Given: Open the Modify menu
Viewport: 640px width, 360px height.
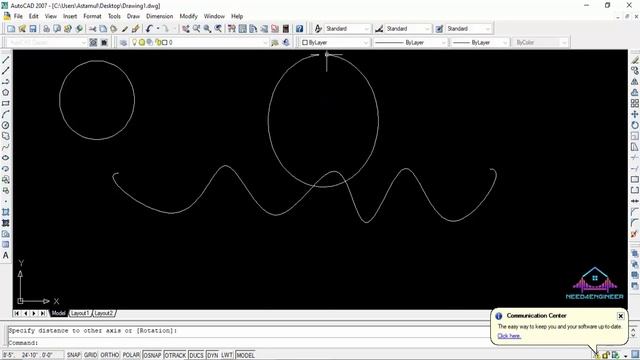Looking at the screenshot, I should tap(189, 16).
